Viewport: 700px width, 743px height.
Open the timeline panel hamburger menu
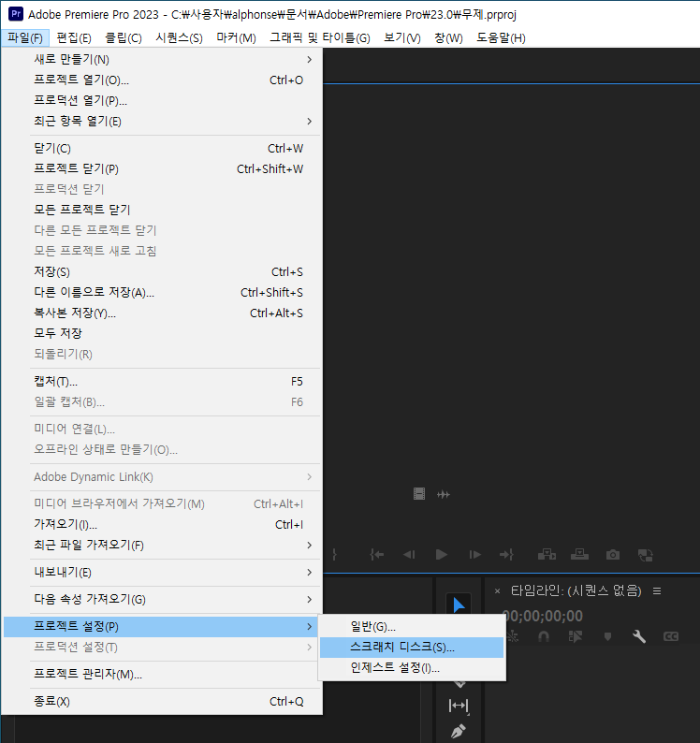[x=657, y=590]
